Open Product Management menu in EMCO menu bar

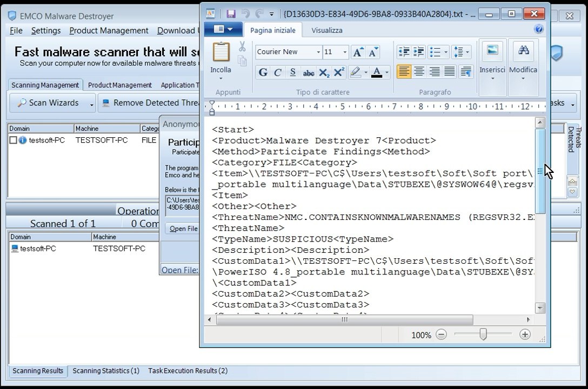tap(109, 31)
